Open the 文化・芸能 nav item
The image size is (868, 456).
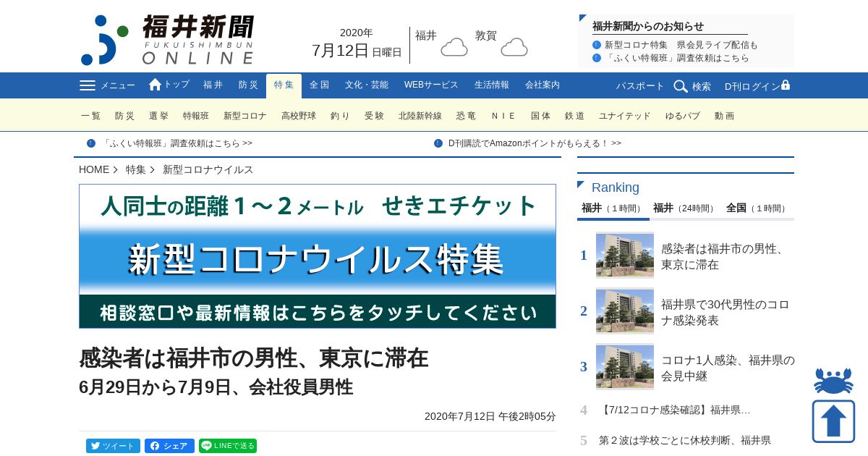[367, 85]
